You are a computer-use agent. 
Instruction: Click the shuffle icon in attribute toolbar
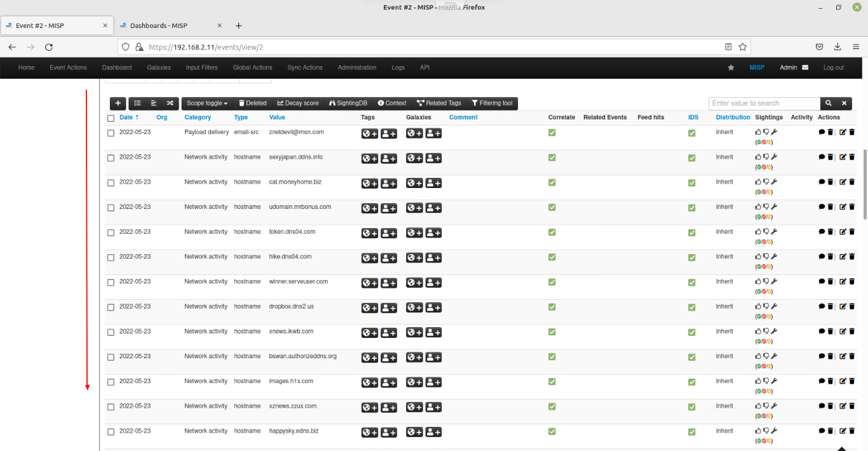170,103
